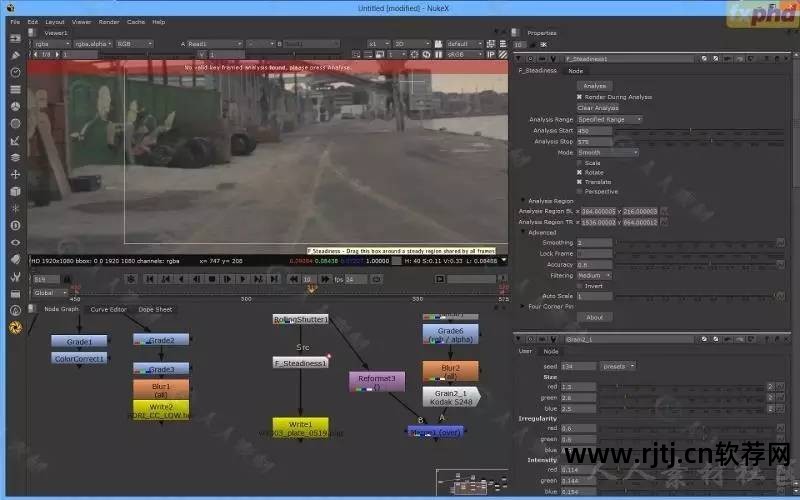Open the Merge nodes layers icon
Screen dimensions: 800x500
coord(15,157)
